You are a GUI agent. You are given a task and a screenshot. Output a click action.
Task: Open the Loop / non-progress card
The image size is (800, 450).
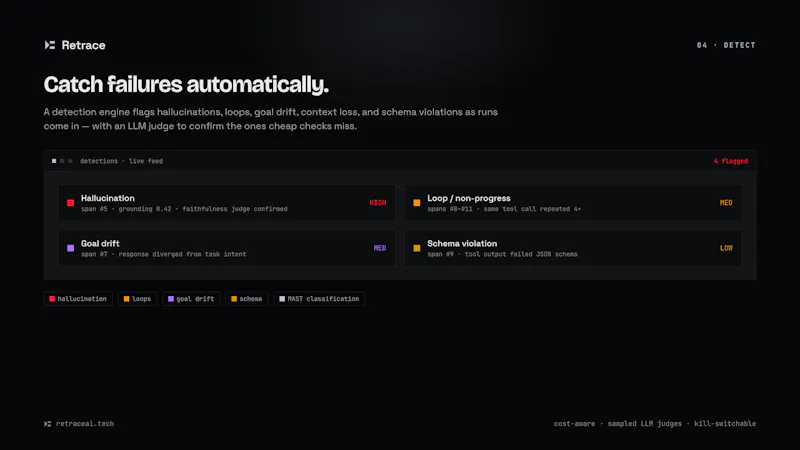coord(573,203)
